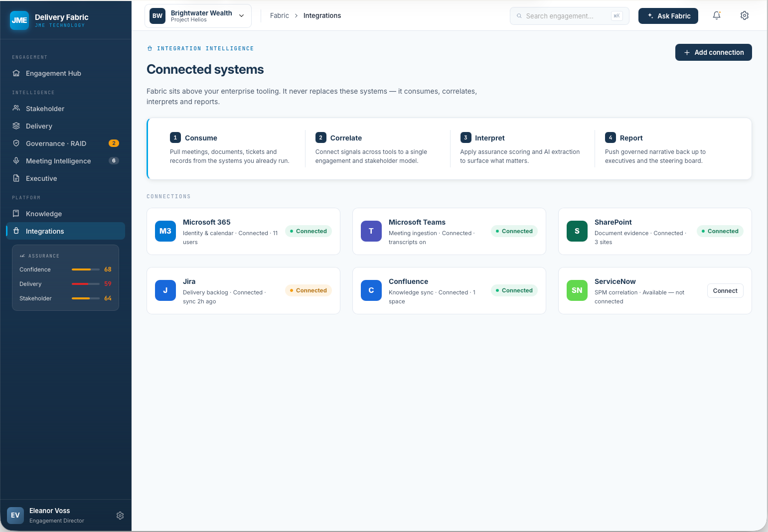Click the BW engagement badge
The width and height of the screenshot is (768, 532).
[157, 16]
